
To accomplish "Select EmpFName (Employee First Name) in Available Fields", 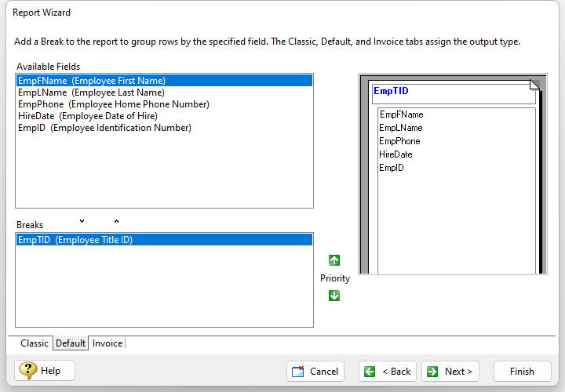I will pos(164,80).
